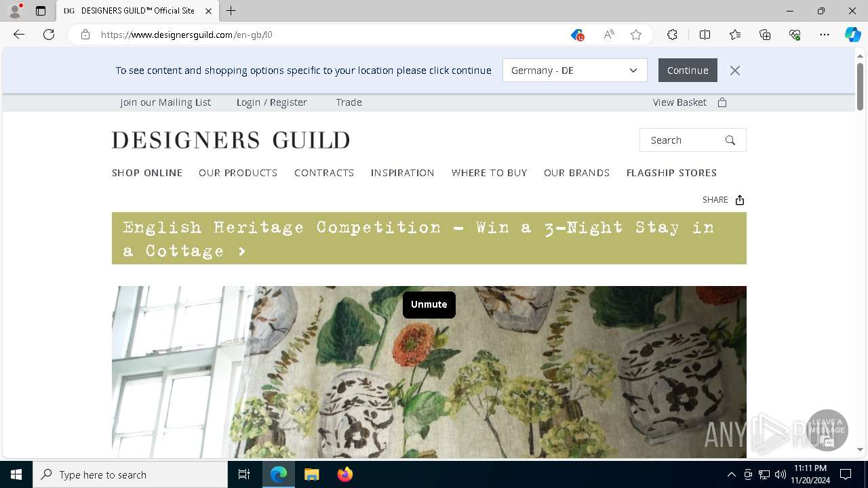
Task: Open the CONTRACTS menu
Action: tap(324, 173)
